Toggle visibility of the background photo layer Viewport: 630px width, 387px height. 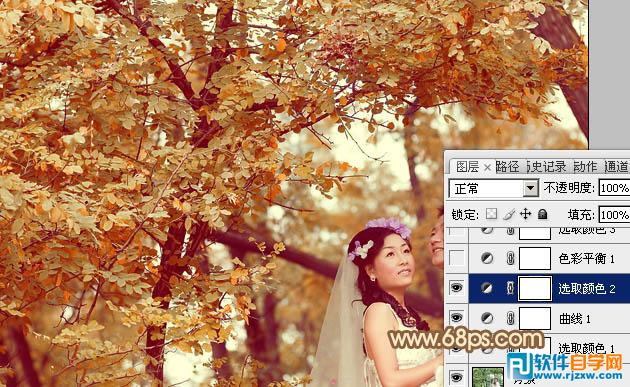(x=456, y=377)
